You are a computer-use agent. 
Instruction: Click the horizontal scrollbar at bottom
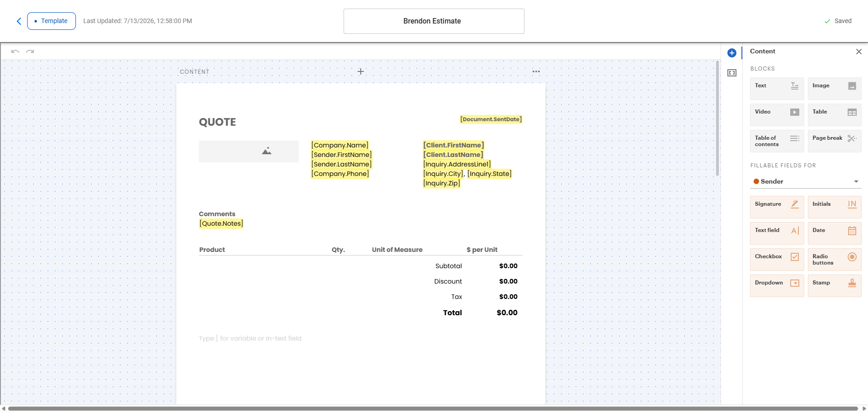[x=433, y=408]
